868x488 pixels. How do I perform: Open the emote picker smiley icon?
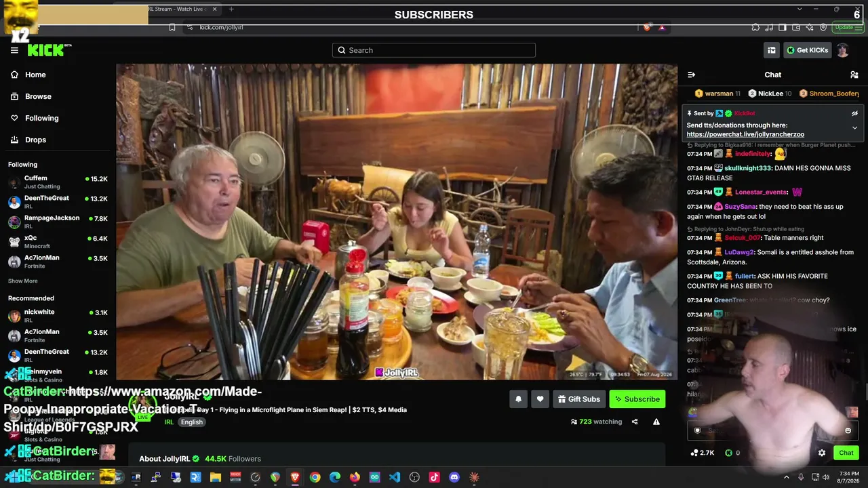848,430
